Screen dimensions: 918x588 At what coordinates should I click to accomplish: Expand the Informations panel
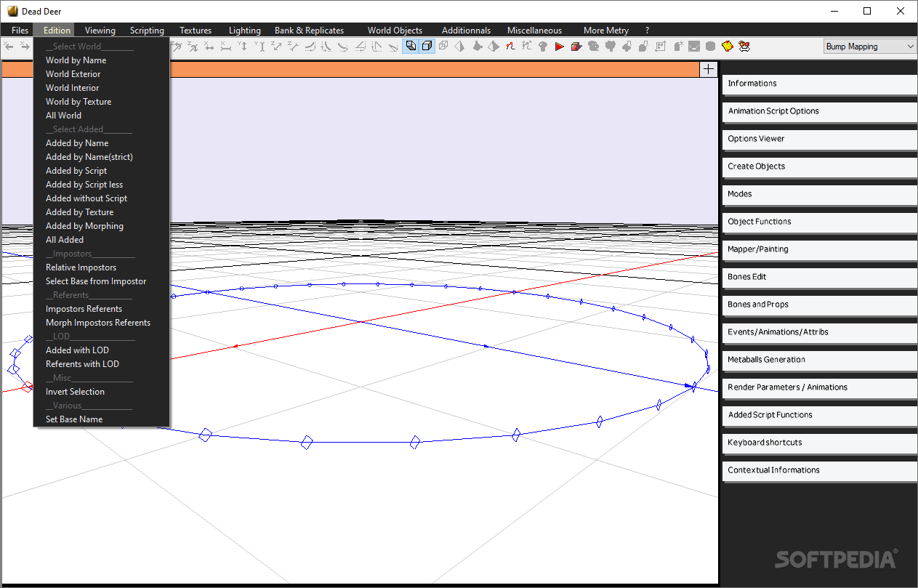tap(819, 84)
